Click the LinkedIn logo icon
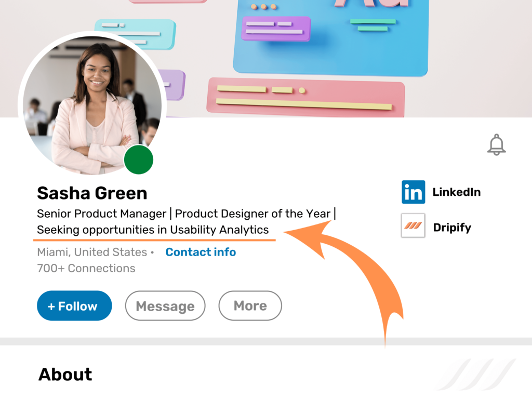The image size is (532, 399). [x=413, y=192]
